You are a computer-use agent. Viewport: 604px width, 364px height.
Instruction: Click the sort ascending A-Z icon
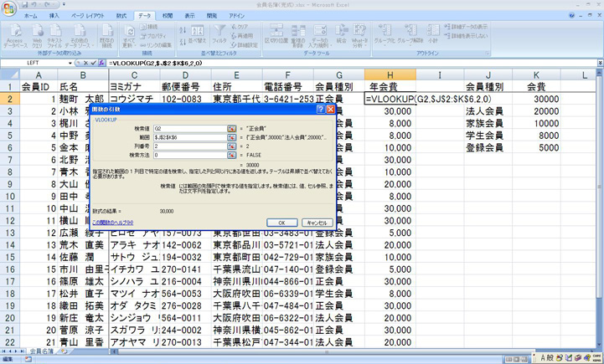pos(183,29)
